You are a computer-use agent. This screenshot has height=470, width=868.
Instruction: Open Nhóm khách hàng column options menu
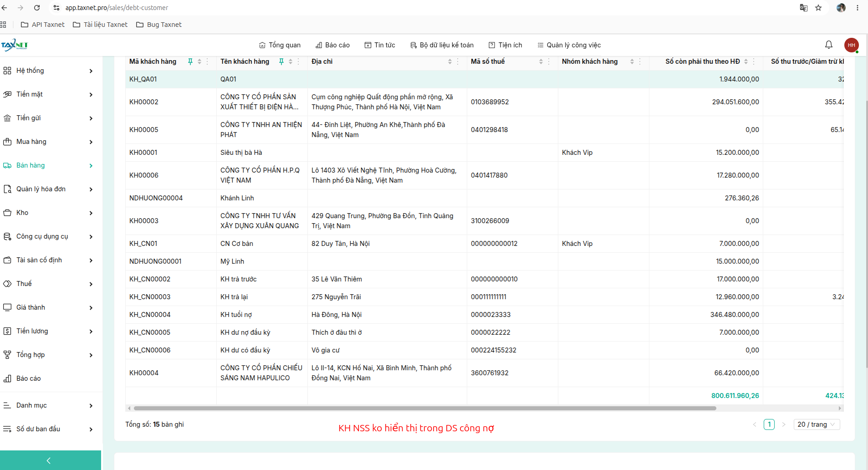(x=640, y=61)
